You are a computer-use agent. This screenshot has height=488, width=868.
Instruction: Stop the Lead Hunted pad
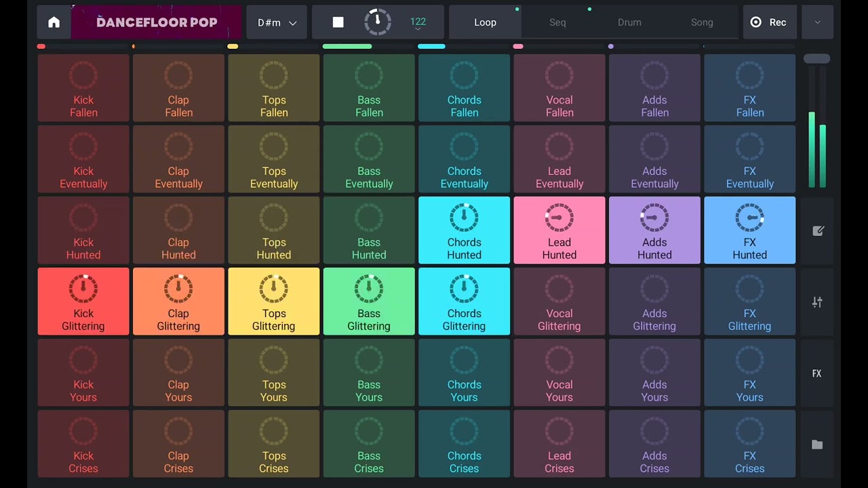pyautogui.click(x=559, y=230)
